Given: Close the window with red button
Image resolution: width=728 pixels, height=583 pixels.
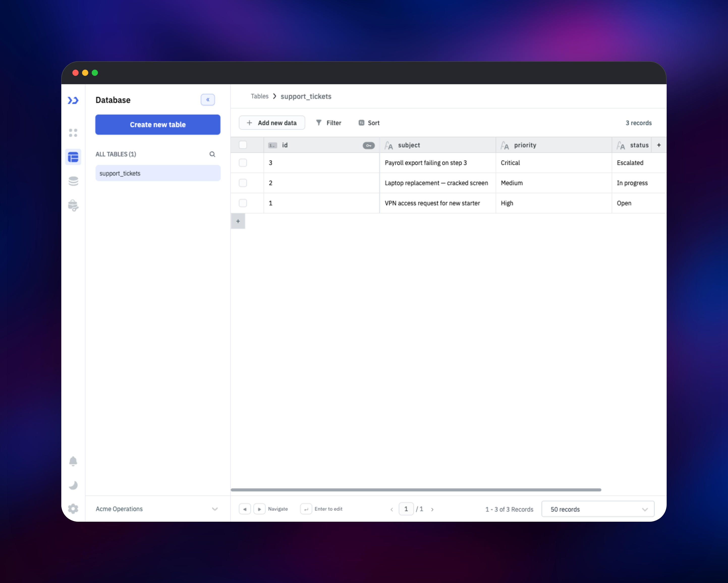Looking at the screenshot, I should click(76, 73).
